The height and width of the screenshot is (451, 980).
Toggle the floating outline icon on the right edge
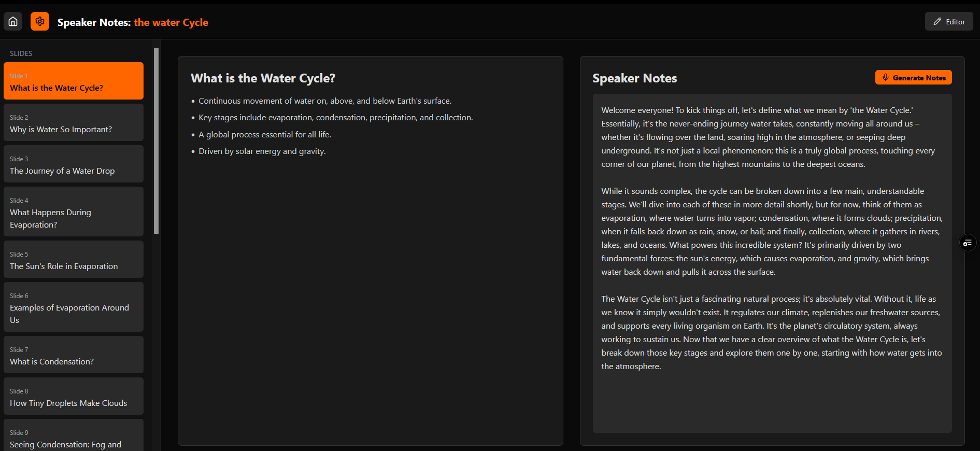pyautogui.click(x=967, y=243)
